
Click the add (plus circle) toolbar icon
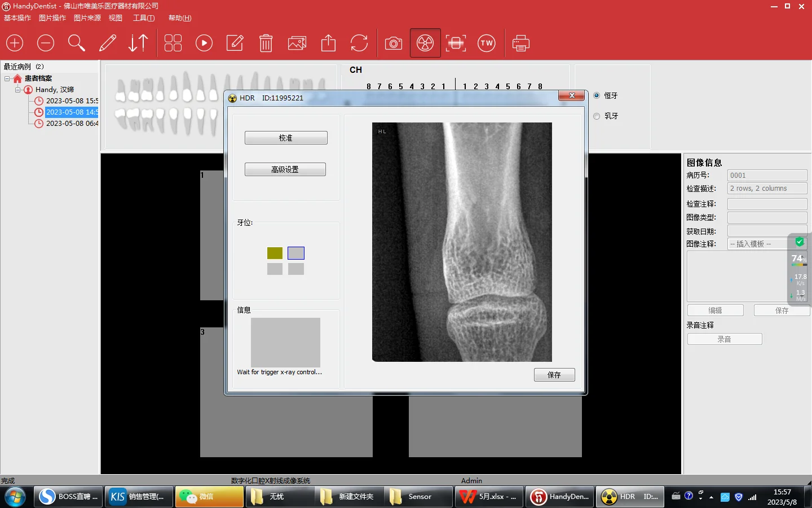15,43
